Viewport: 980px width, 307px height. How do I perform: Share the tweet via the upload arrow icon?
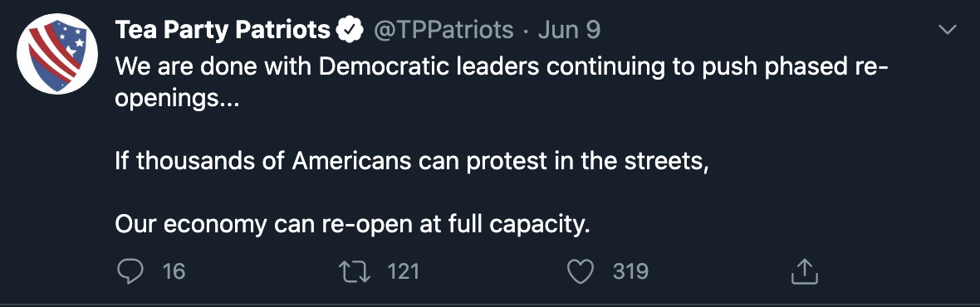pos(805,271)
